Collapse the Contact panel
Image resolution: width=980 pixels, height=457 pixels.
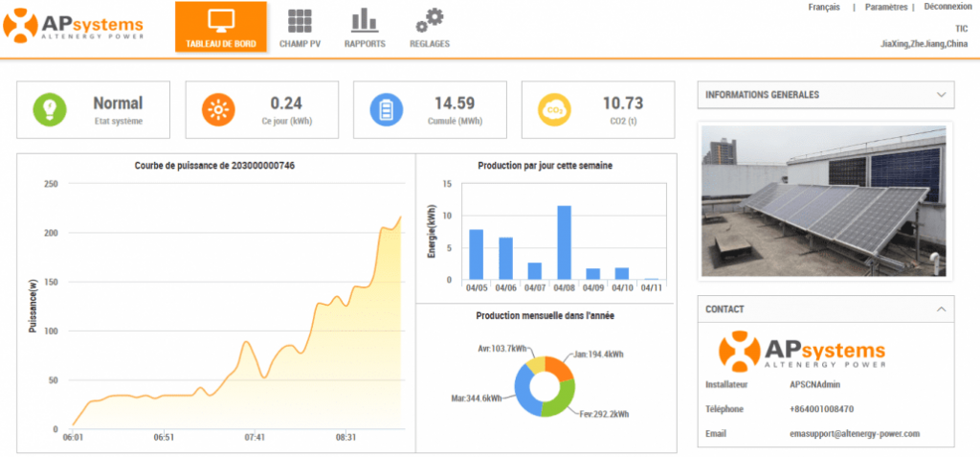click(942, 309)
